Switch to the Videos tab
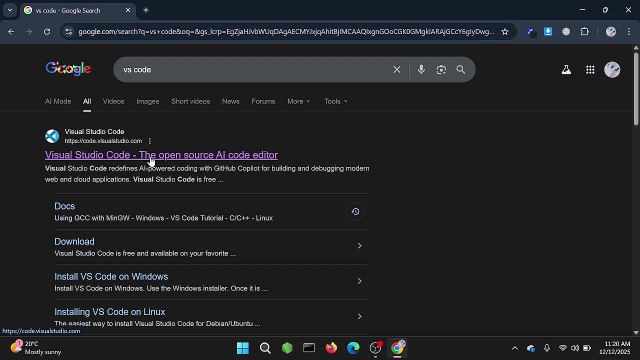This screenshot has width=640, height=360. tap(113, 101)
